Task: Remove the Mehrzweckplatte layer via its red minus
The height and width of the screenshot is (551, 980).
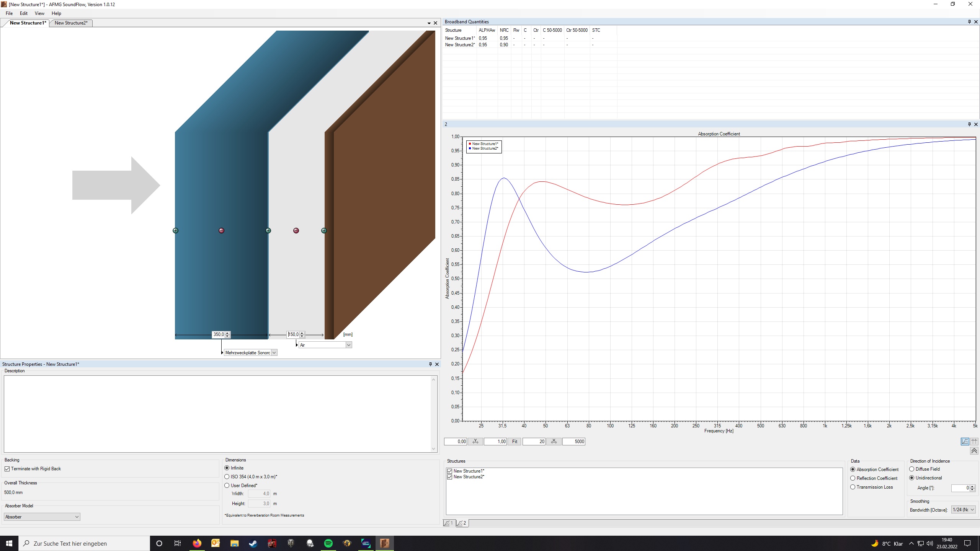Action: point(221,231)
